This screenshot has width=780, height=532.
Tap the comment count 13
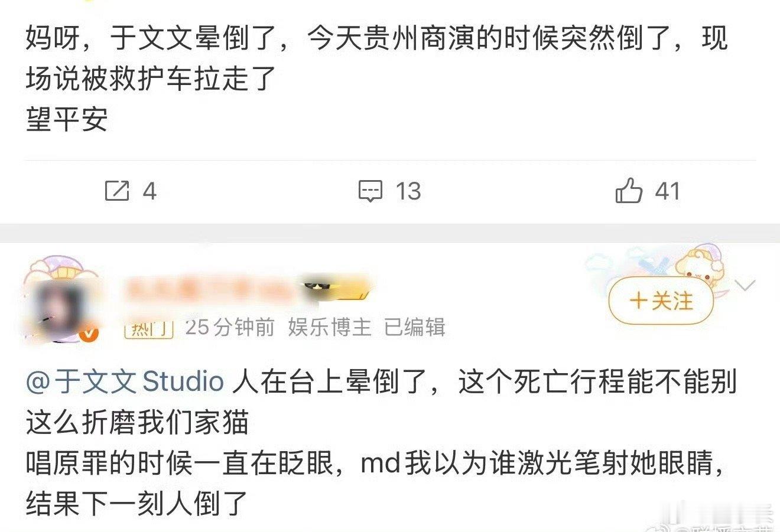[x=408, y=191]
